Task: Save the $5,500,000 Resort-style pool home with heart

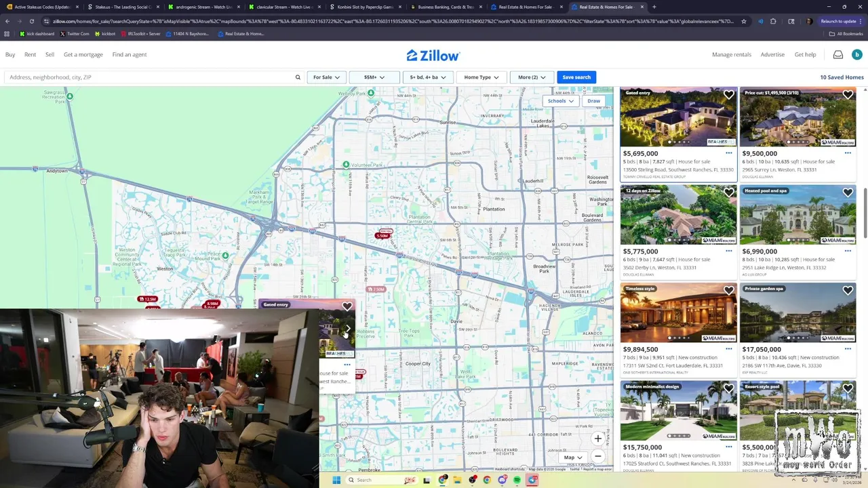Action: (x=848, y=389)
